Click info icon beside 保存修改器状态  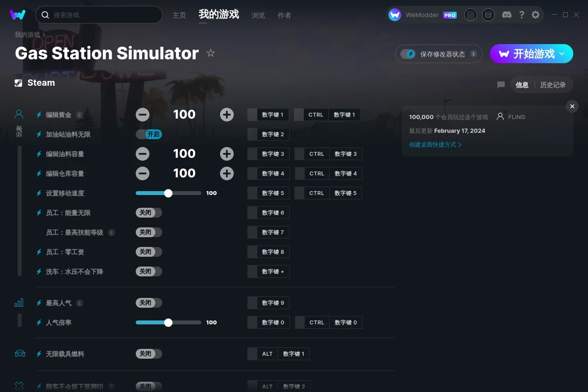(473, 54)
